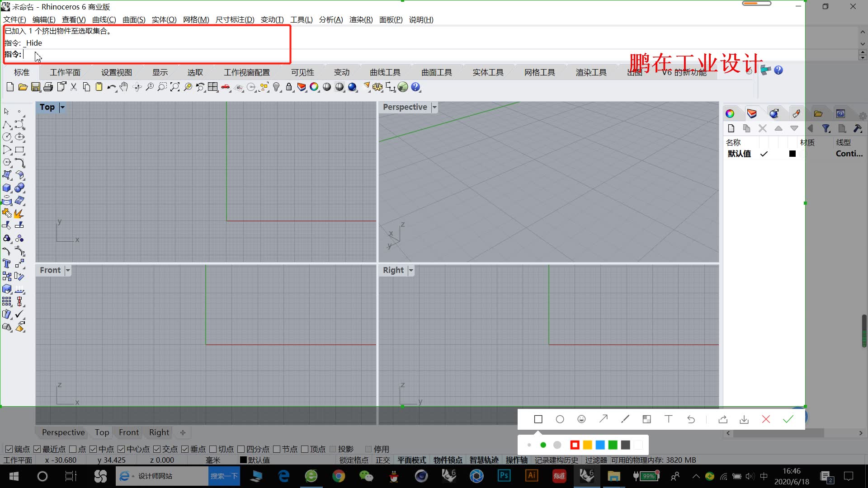Select the Curve tools icon in toolbar
Image resolution: width=868 pixels, height=488 pixels.
point(385,72)
